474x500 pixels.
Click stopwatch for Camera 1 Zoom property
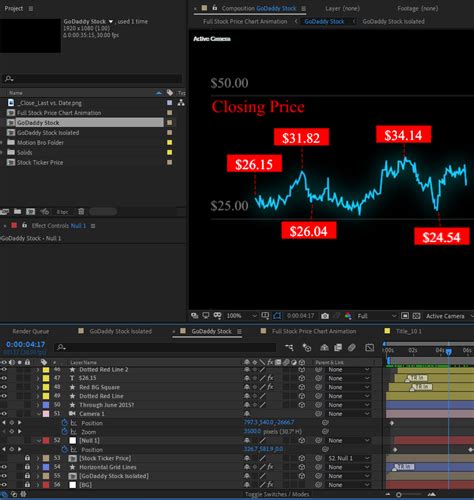pyautogui.click(x=65, y=432)
